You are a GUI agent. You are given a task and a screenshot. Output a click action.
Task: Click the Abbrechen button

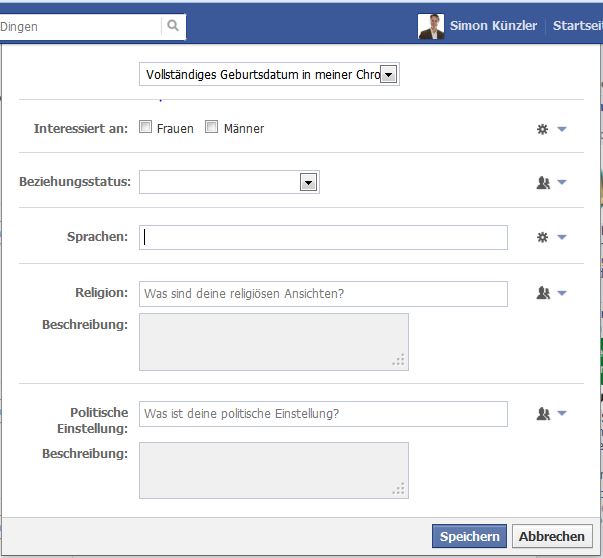click(x=551, y=536)
